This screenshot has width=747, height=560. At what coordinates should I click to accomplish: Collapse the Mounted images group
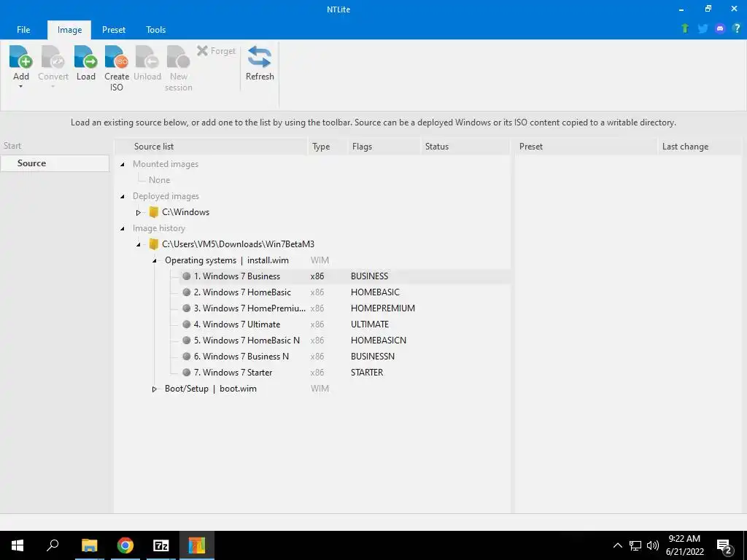(123, 164)
